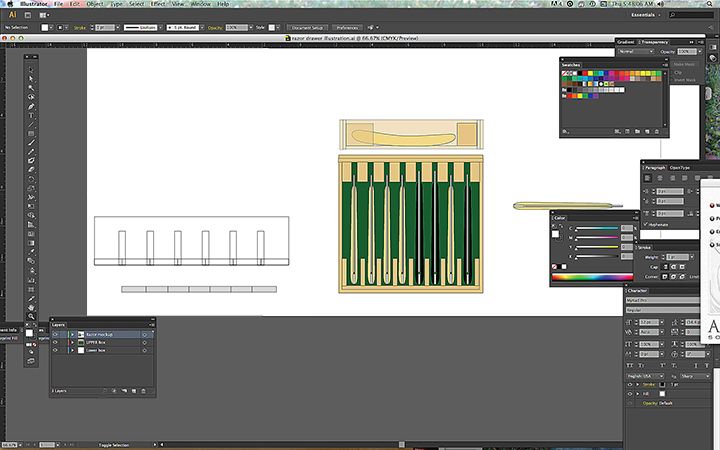720x450 pixels.
Task: Toggle visibility of UPPER Box layer
Action: [x=56, y=342]
